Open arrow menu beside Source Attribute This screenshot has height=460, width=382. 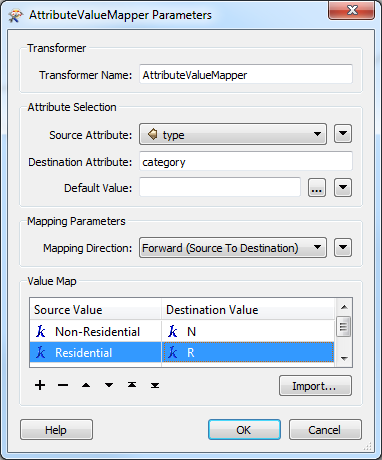click(343, 134)
